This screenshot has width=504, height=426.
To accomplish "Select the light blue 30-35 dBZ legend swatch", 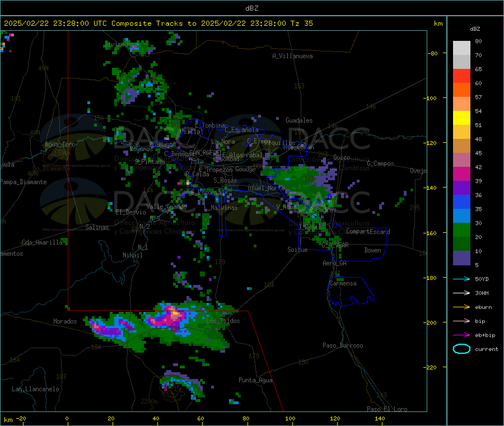I will (461, 216).
